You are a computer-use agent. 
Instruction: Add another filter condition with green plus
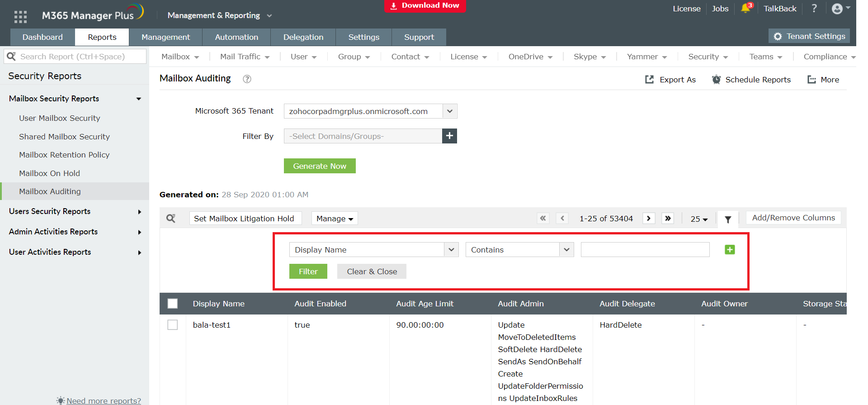tap(730, 250)
